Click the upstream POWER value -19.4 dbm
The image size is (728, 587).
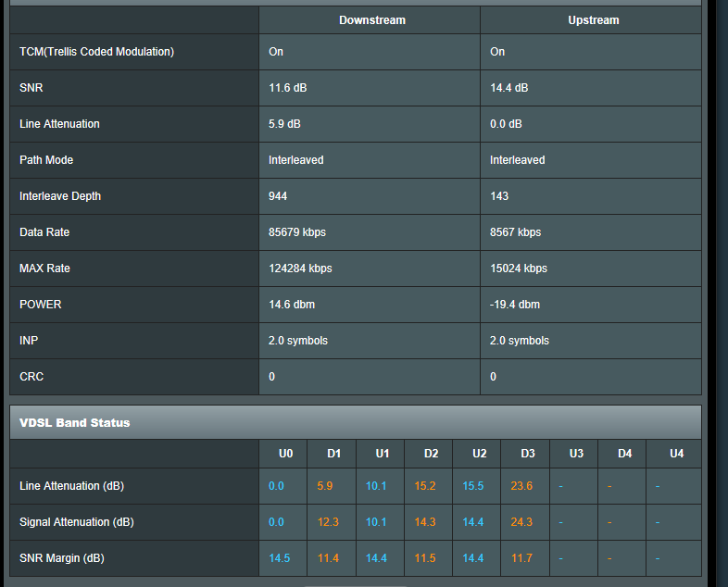pyautogui.click(x=515, y=305)
